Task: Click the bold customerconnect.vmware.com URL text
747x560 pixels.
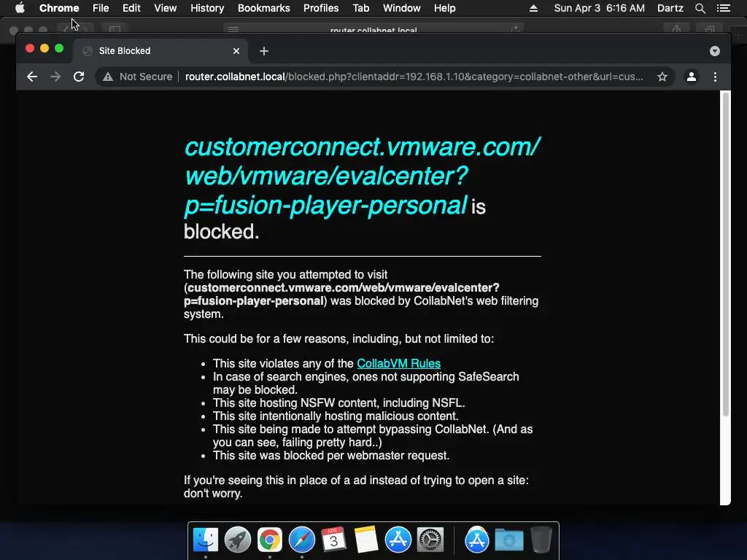Action: pyautogui.click(x=341, y=295)
